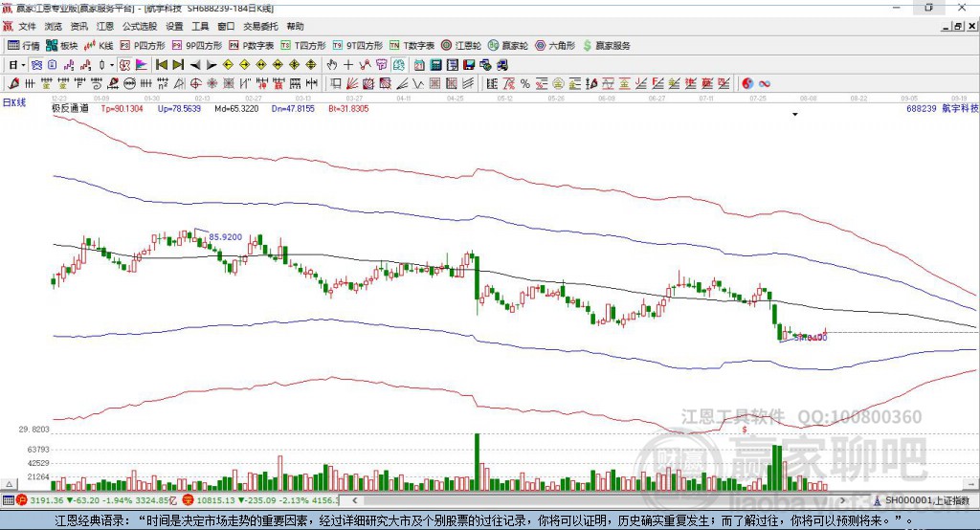Image resolution: width=980 pixels, height=530 pixels.
Task: Open the 板块 sector view
Action: [62, 46]
